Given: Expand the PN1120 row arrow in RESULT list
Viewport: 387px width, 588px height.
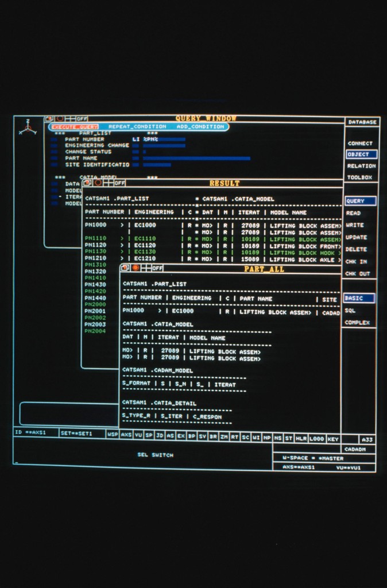Looking at the screenshot, I should [122, 245].
